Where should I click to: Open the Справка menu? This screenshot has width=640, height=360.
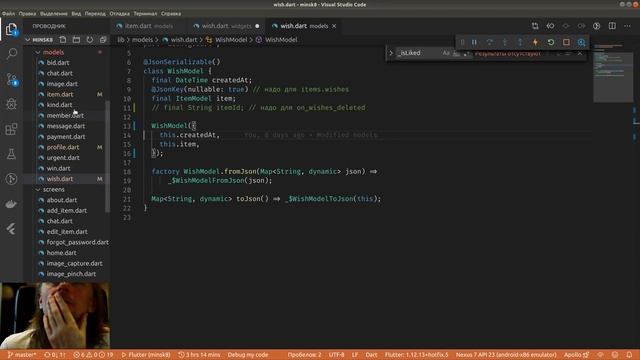pos(171,13)
